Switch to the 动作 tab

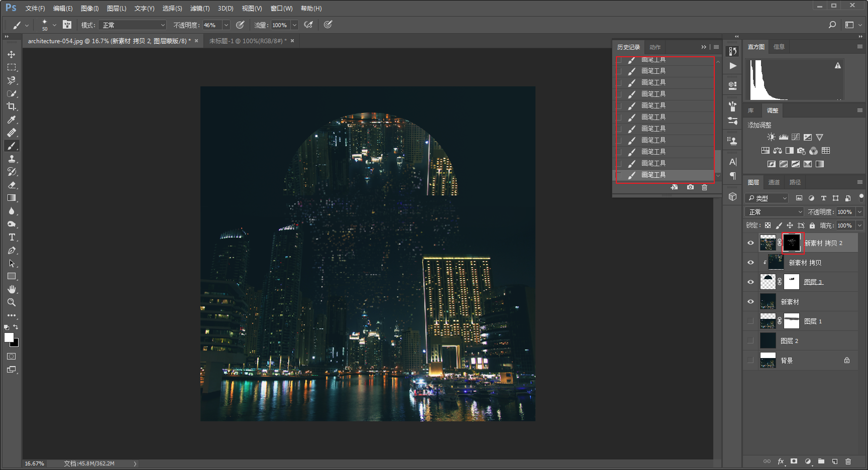click(x=655, y=47)
